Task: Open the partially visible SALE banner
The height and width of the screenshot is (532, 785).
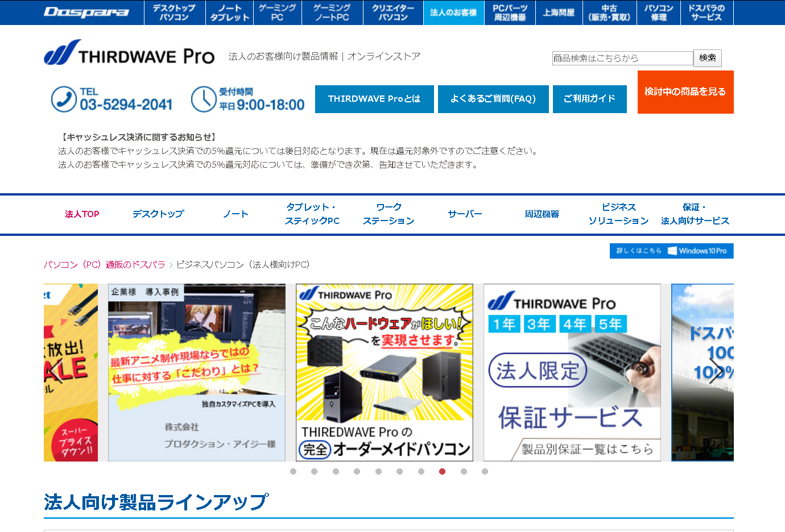Action: pos(71,373)
